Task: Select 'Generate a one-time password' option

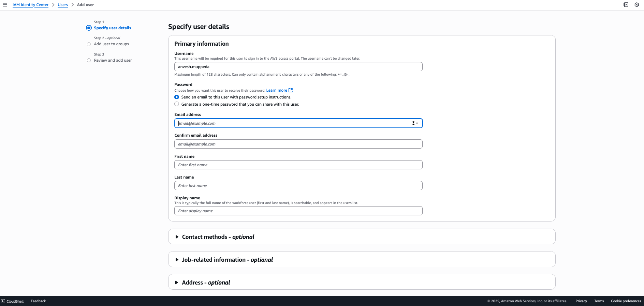Action: (177, 104)
